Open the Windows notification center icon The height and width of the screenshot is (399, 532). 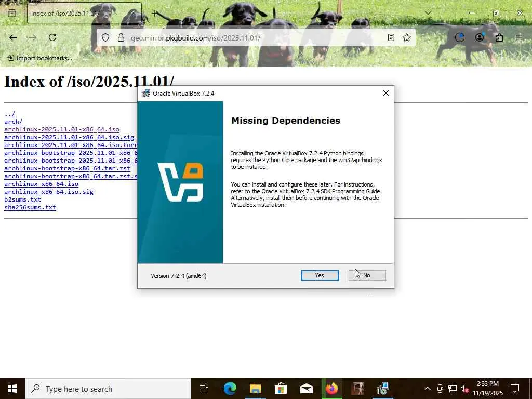515,389
